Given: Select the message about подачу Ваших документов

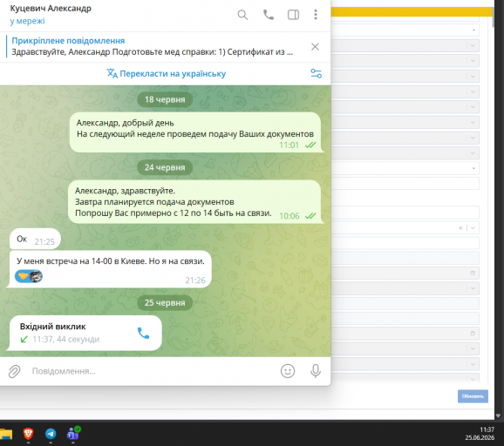Looking at the screenshot, I should point(195,132).
